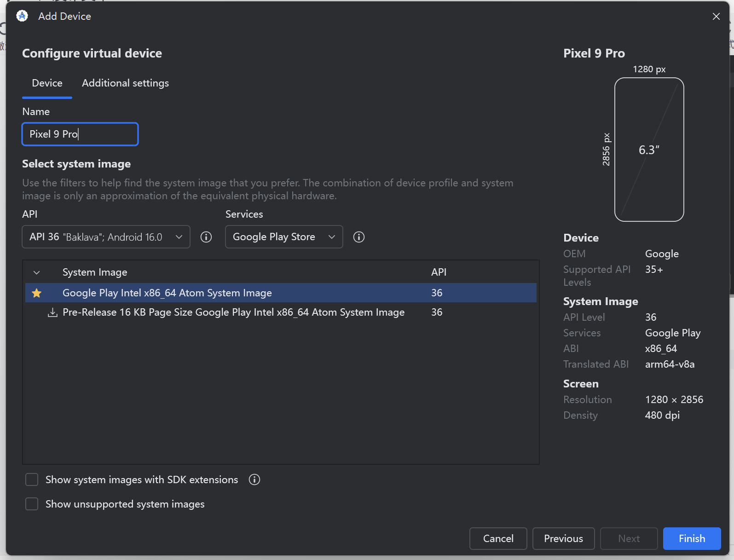Click the star icon on selected image

[37, 293]
